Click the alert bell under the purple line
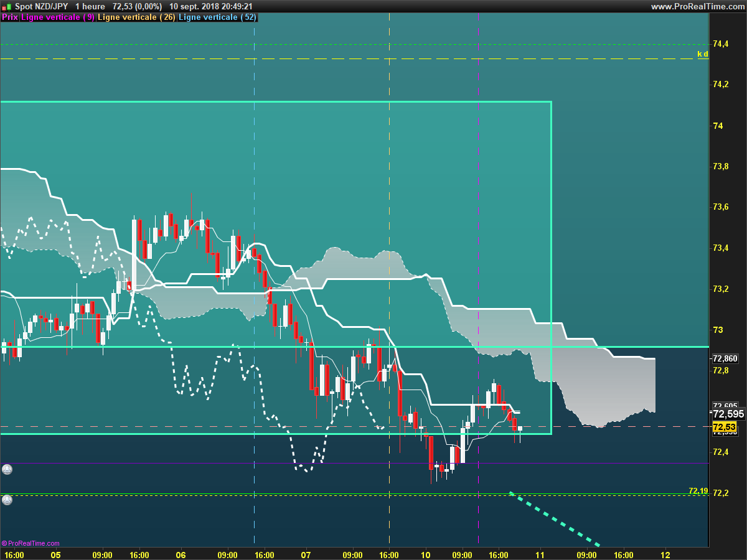The height and width of the screenshot is (560, 747). click(x=7, y=470)
